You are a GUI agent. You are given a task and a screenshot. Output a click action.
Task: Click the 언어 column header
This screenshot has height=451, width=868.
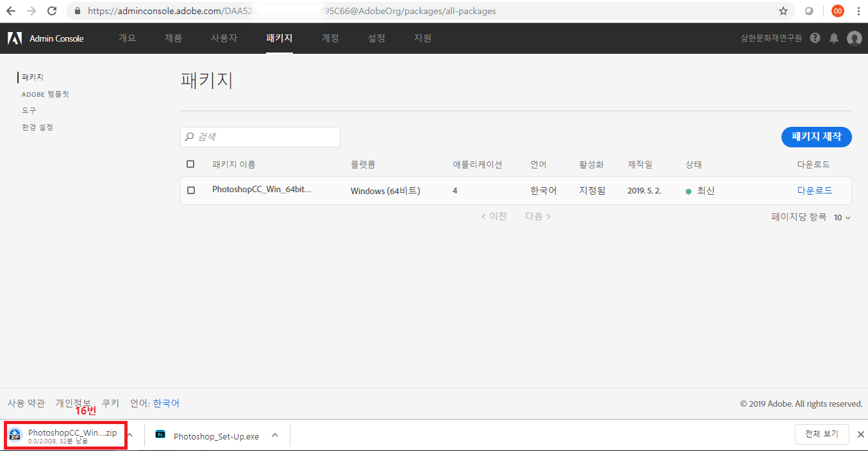(538, 165)
